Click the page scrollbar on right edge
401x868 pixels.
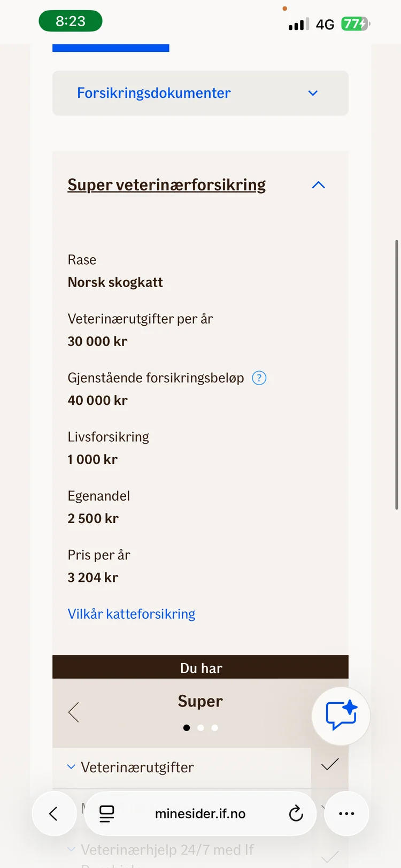397,374
